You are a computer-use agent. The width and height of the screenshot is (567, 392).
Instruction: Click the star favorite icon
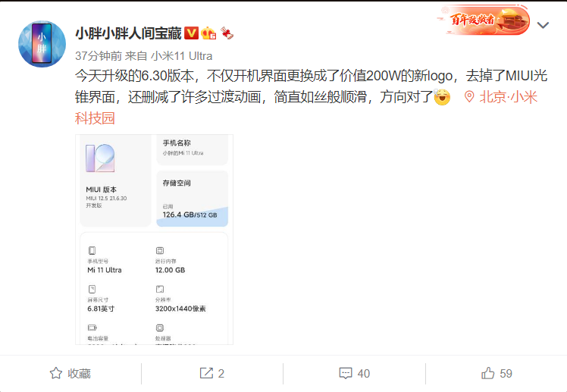pos(55,373)
